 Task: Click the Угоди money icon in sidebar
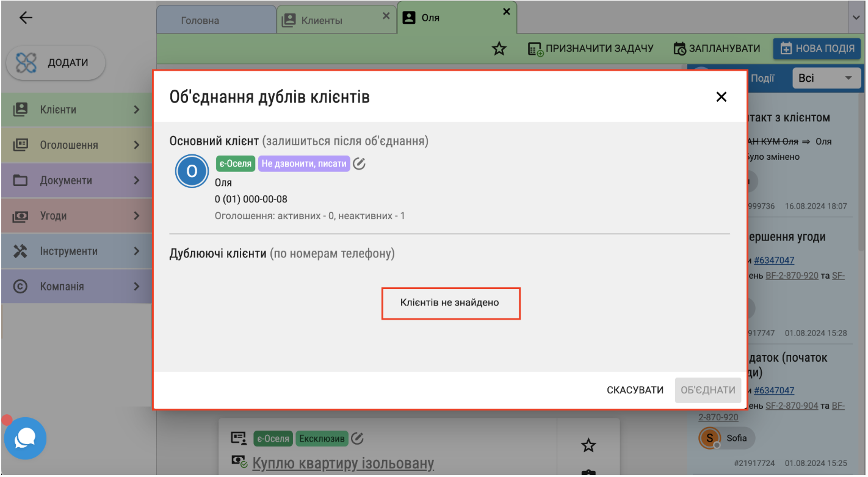21,216
